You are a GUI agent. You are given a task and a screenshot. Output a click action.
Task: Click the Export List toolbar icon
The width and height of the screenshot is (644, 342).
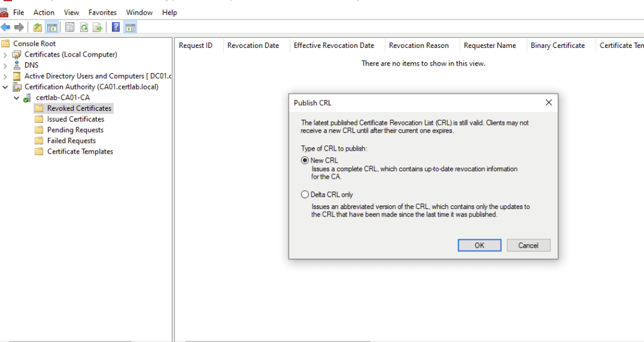(x=98, y=27)
